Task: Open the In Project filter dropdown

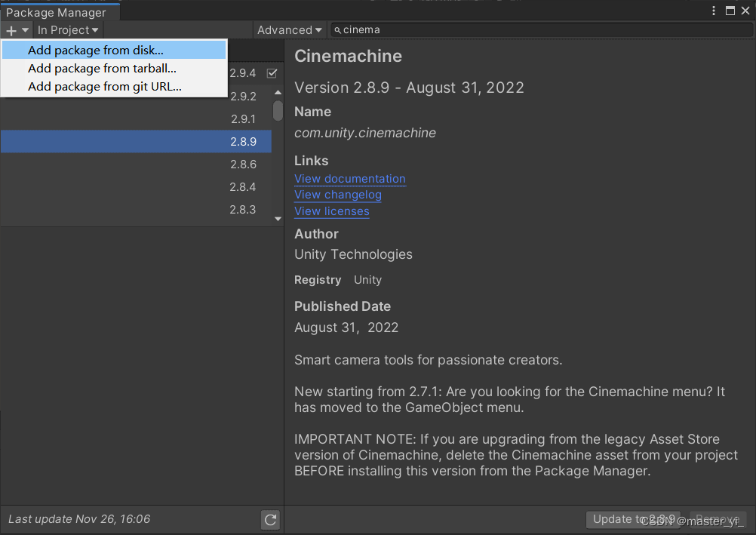Action: coord(68,30)
